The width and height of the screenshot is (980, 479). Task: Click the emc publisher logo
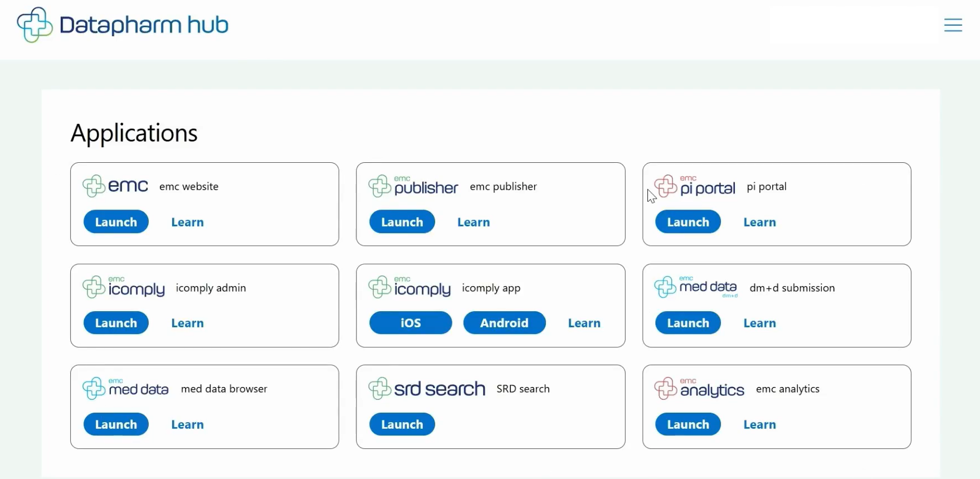[x=413, y=186]
